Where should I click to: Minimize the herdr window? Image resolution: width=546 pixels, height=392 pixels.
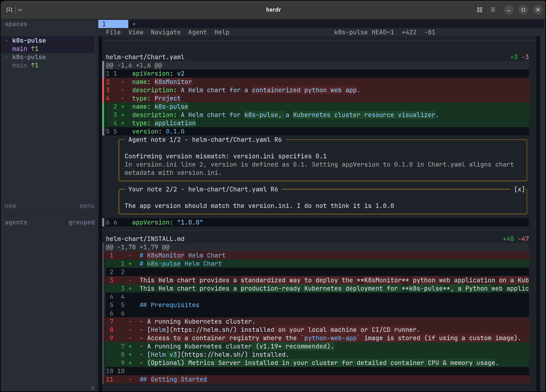509,10
